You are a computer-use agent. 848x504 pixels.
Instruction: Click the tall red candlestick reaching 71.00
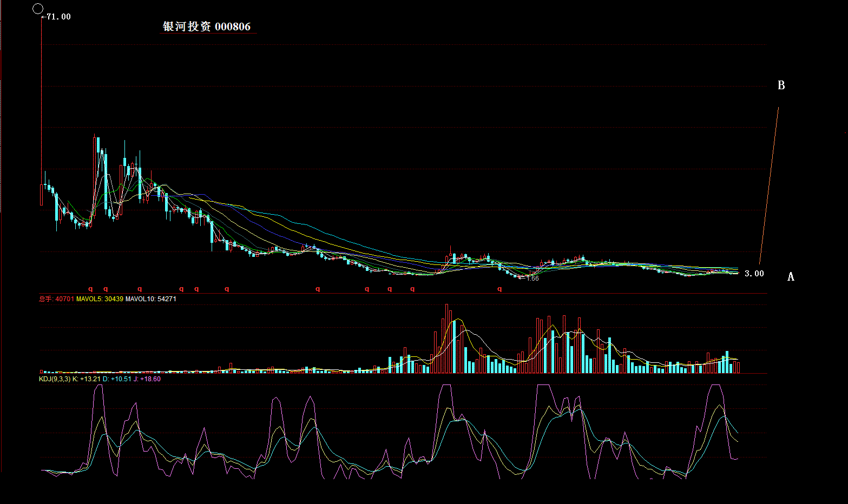click(x=41, y=108)
